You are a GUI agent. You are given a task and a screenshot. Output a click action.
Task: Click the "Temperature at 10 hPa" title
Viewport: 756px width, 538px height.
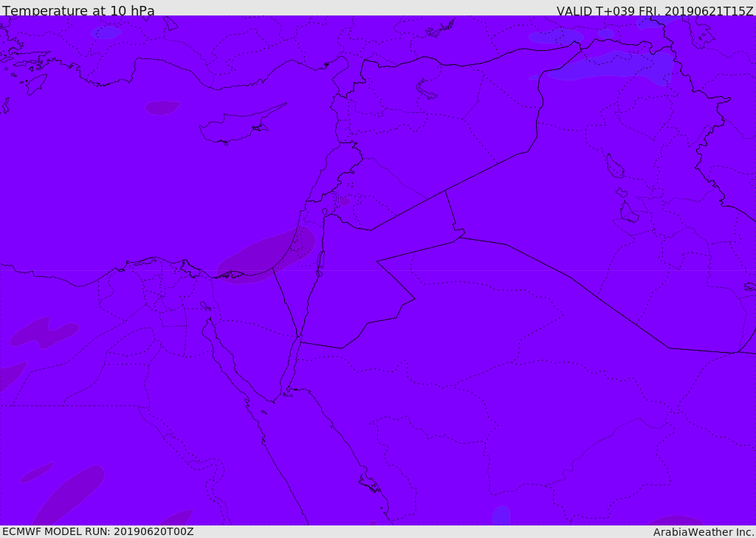coord(78,11)
